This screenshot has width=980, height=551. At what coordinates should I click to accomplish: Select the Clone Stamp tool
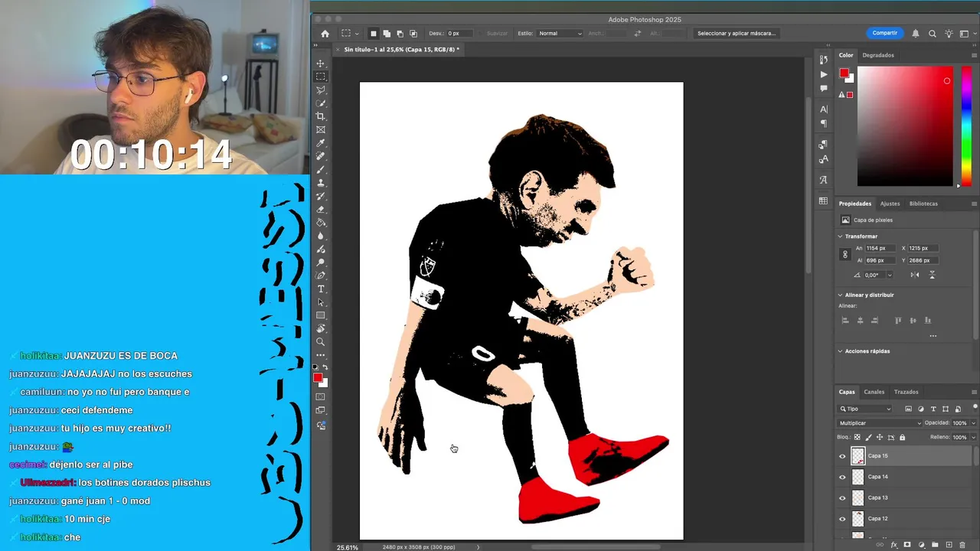coord(321,183)
